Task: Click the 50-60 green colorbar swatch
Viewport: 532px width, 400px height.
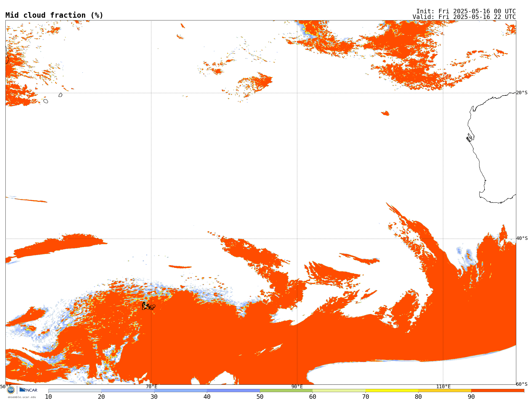Action: pos(286,391)
